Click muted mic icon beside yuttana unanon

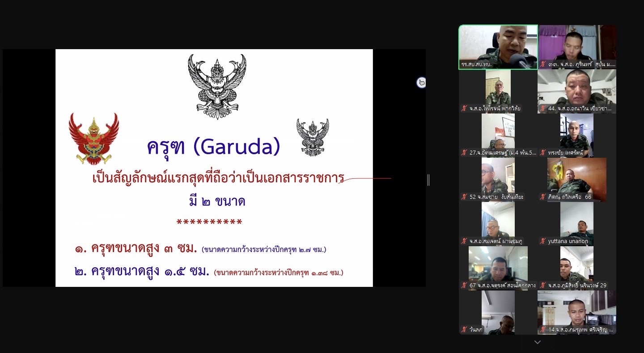(543, 241)
